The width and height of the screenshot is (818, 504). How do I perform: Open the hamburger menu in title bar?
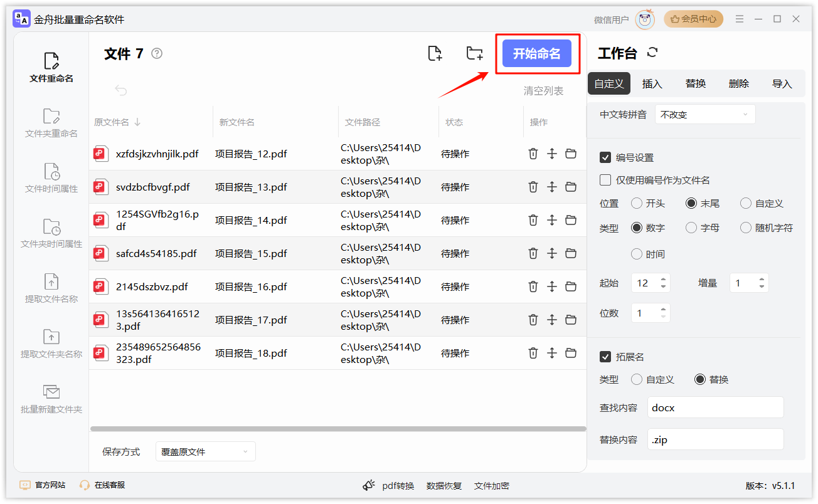[740, 19]
